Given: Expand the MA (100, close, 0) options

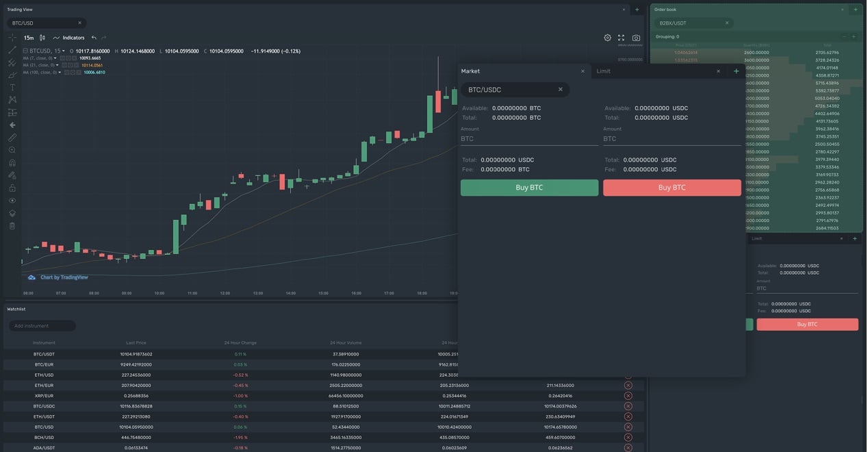Looking at the screenshot, I should pyautogui.click(x=60, y=72).
